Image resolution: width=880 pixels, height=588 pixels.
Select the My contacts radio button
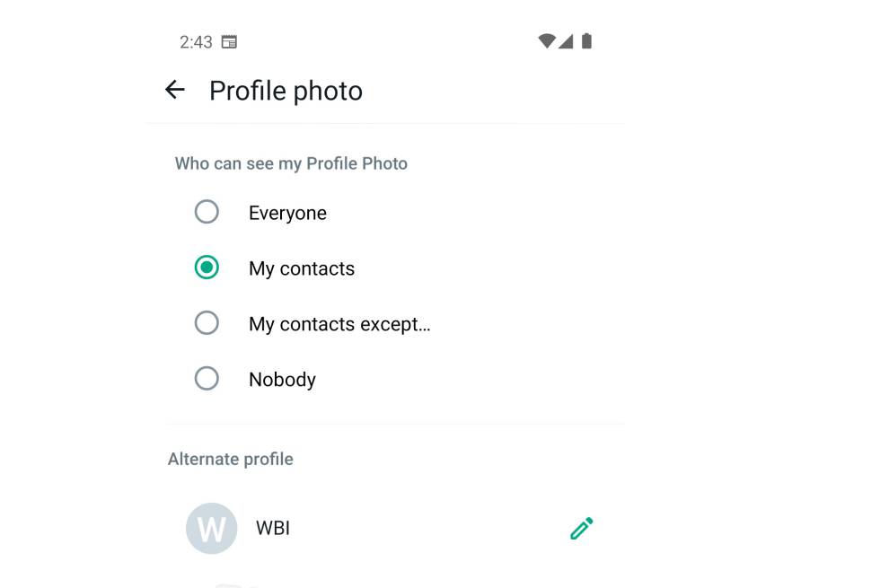(x=207, y=268)
